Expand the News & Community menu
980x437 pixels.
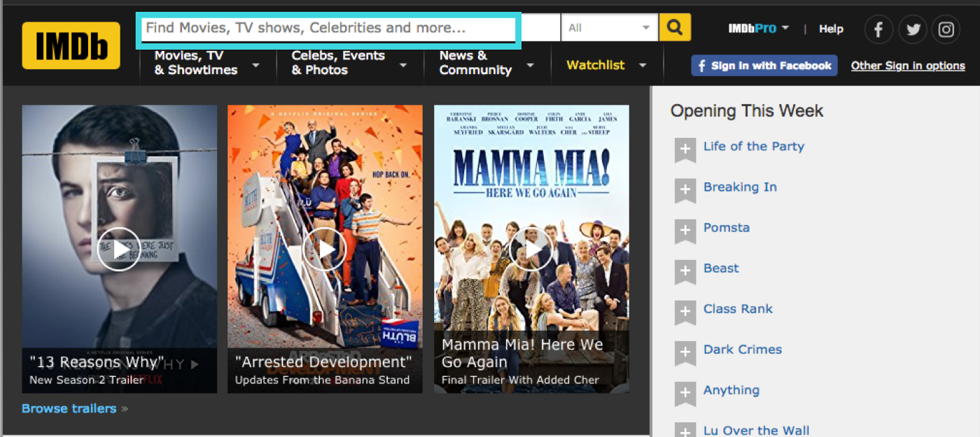pyautogui.click(x=486, y=63)
